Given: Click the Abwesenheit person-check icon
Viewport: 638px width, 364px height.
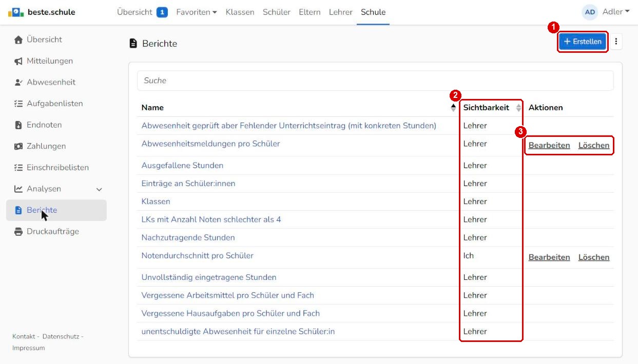Looking at the screenshot, I should pos(18,82).
